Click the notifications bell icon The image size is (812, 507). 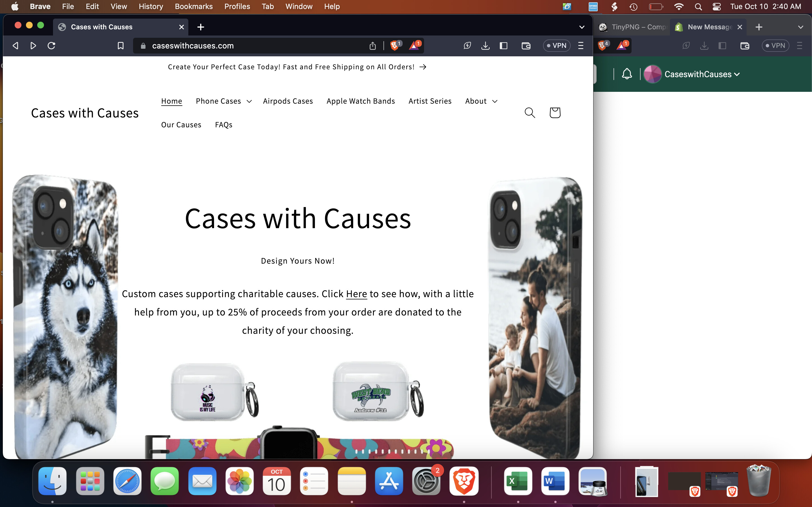pyautogui.click(x=626, y=74)
